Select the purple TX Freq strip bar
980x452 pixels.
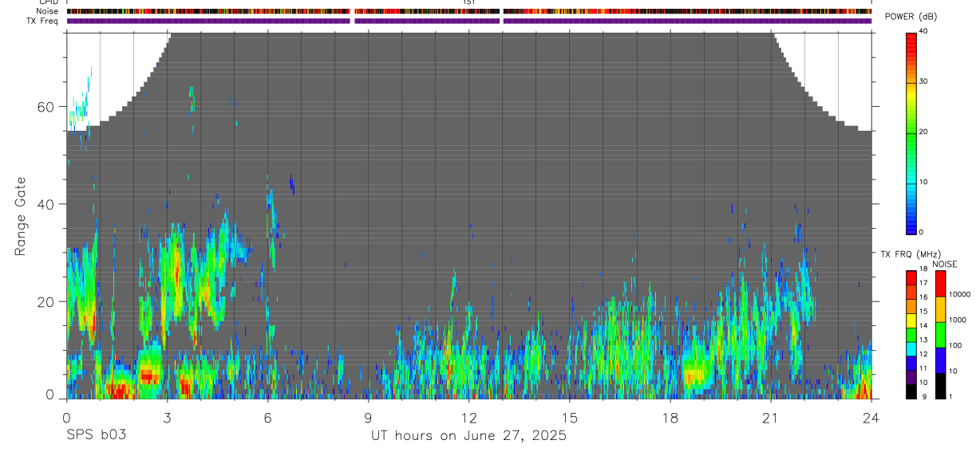[x=469, y=21]
